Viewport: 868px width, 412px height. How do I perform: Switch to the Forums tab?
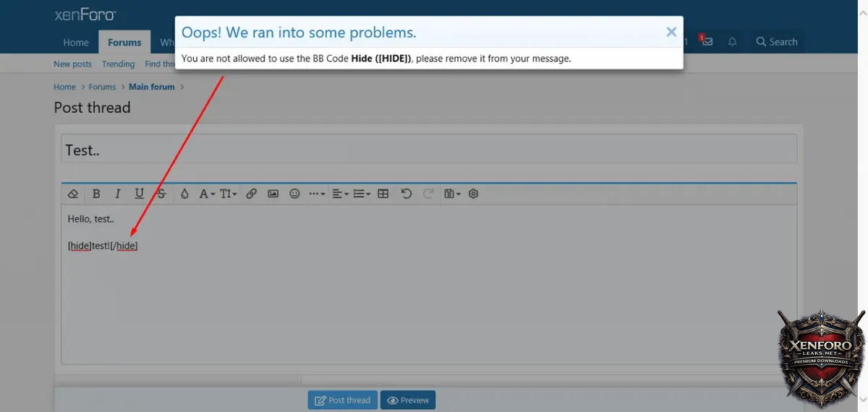point(124,42)
